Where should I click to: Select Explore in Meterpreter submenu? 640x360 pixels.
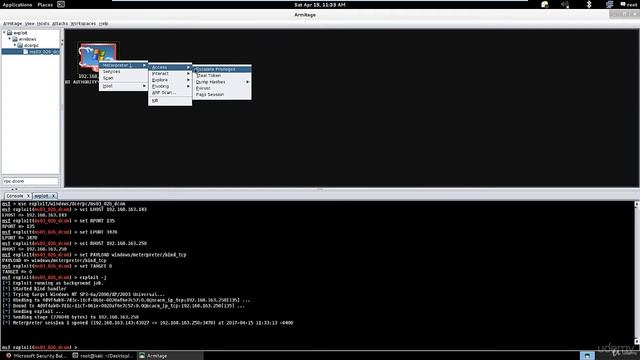pyautogui.click(x=170, y=80)
